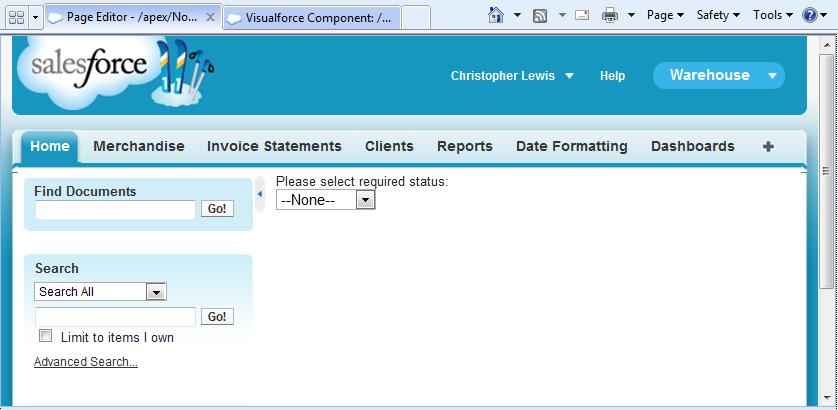Select the Home tab
This screenshot has height=410, width=838.
tap(50, 146)
